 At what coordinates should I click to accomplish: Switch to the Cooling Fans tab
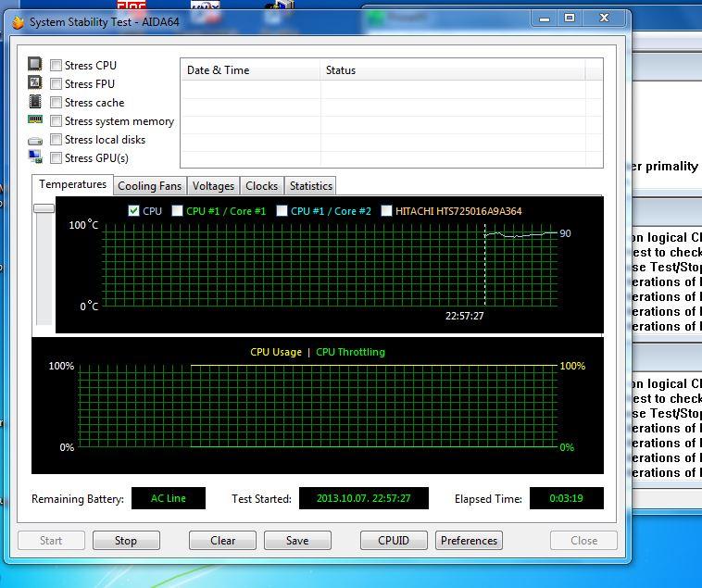149,186
